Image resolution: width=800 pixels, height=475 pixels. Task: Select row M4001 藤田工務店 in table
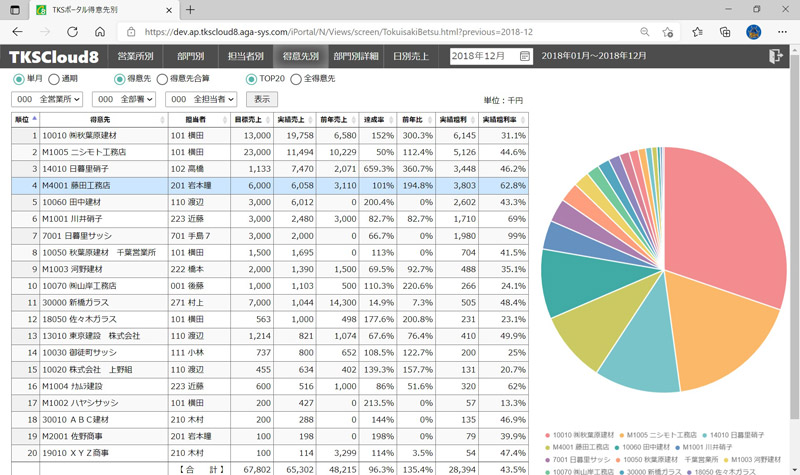(270, 186)
